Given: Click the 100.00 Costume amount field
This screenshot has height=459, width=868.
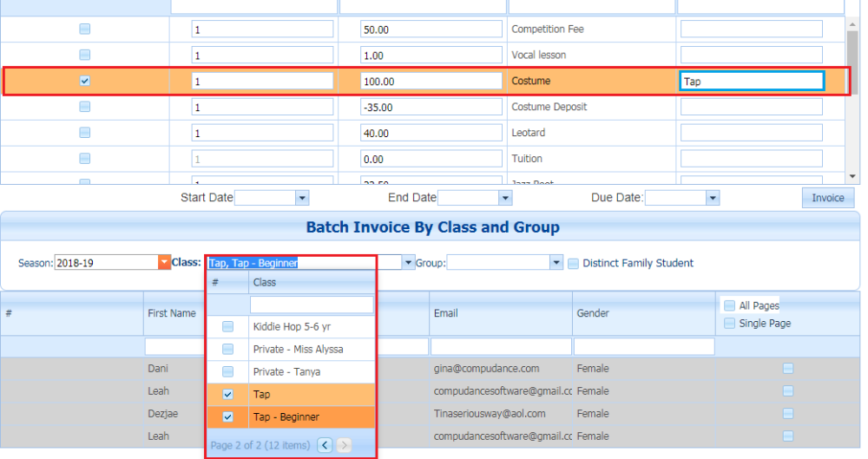Looking at the screenshot, I should (x=431, y=82).
